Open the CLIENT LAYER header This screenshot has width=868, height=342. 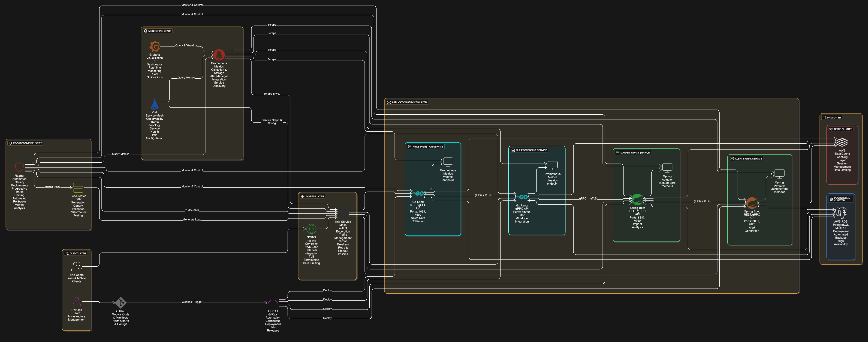point(76,253)
